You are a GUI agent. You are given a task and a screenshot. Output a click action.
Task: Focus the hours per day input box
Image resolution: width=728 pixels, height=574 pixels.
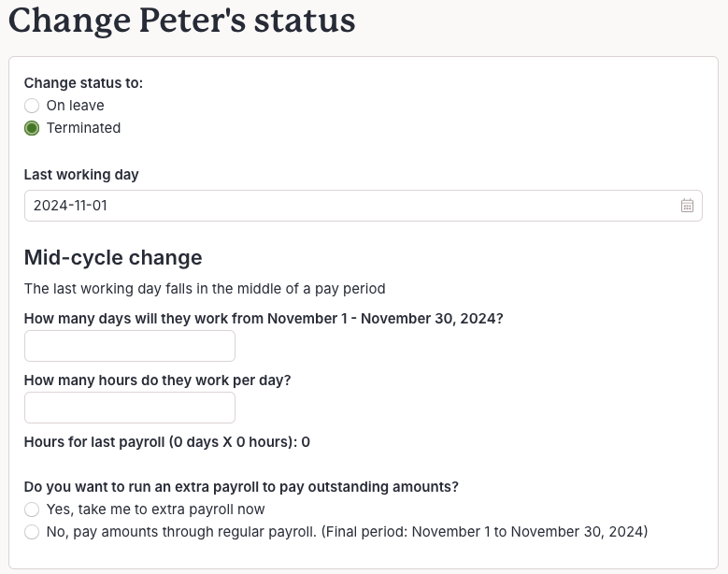pyautogui.click(x=130, y=408)
